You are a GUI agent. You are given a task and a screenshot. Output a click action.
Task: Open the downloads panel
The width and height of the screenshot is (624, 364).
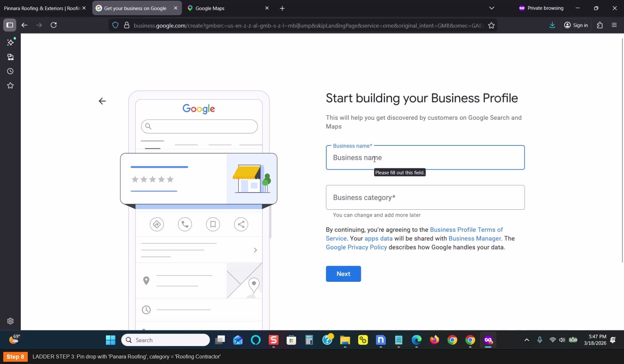[x=552, y=25]
